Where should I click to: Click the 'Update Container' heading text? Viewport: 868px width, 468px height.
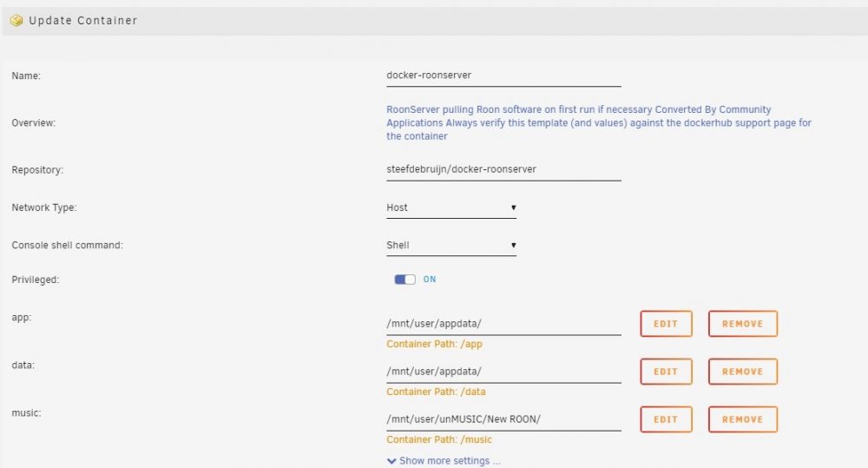[x=83, y=21]
